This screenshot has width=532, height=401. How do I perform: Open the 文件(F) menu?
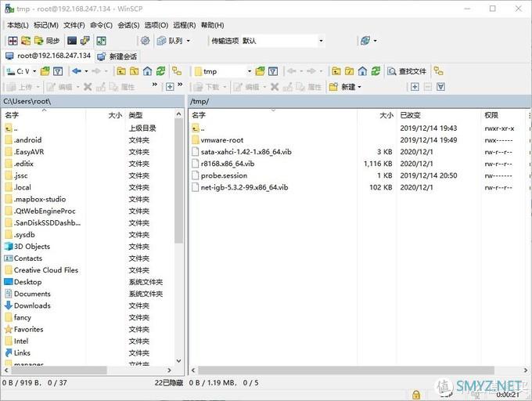(x=74, y=25)
